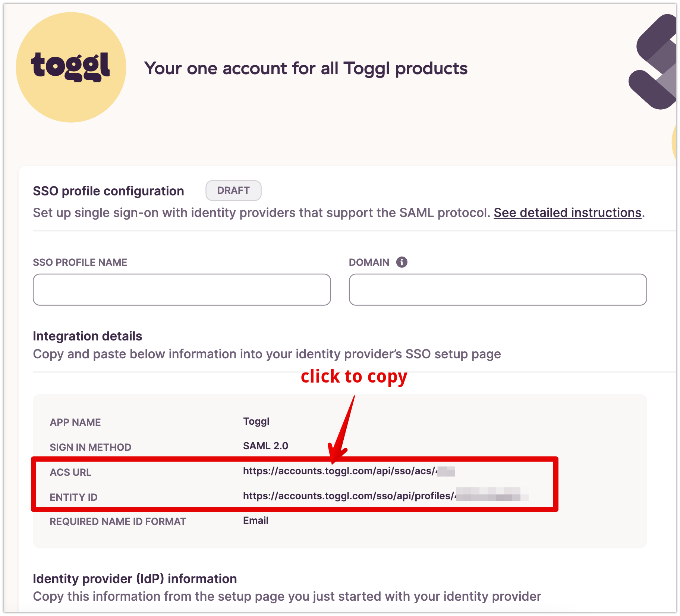Click the round Toggl logo
The width and height of the screenshot is (680, 616).
[x=71, y=67]
